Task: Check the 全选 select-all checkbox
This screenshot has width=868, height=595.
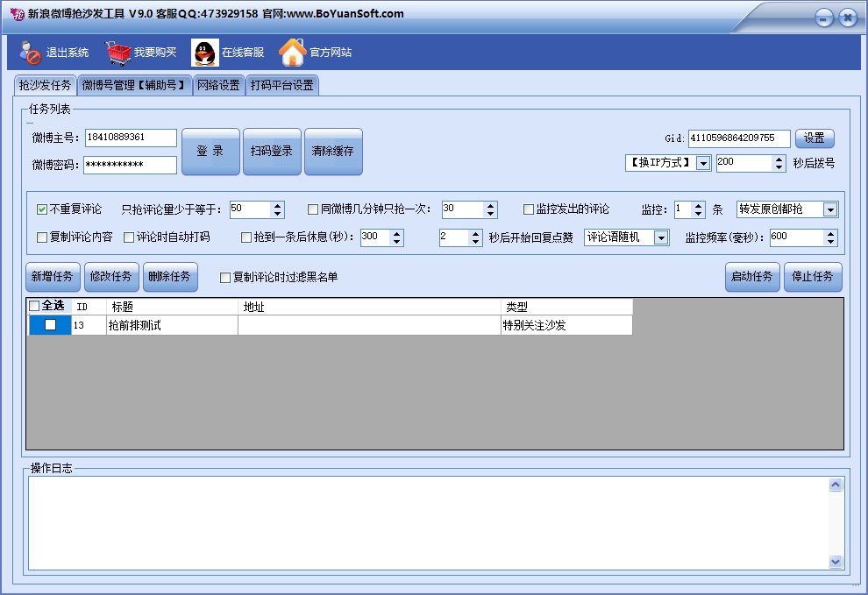Action: (33, 307)
